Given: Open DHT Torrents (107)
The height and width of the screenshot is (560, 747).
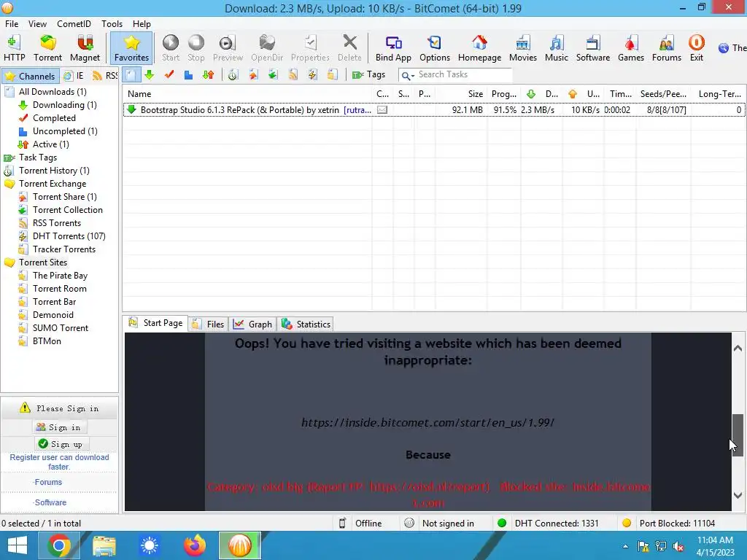Looking at the screenshot, I should [x=69, y=236].
